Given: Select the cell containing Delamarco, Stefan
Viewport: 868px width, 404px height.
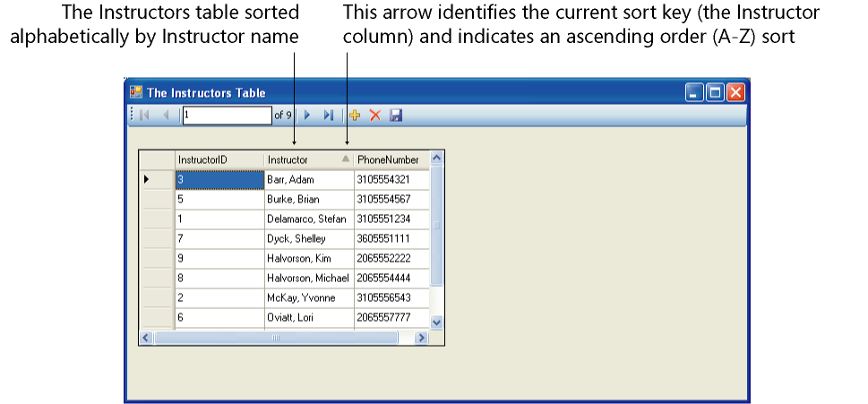Looking at the screenshot, I should [x=308, y=219].
